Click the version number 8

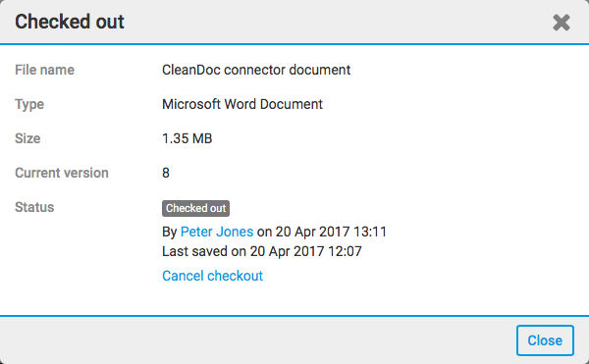pyautogui.click(x=166, y=173)
